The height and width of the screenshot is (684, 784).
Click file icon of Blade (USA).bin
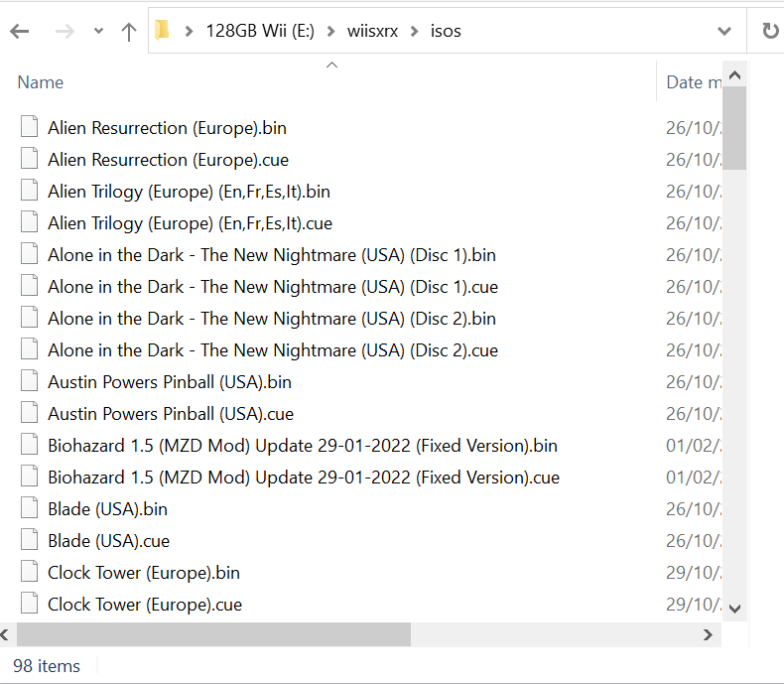[x=29, y=507]
